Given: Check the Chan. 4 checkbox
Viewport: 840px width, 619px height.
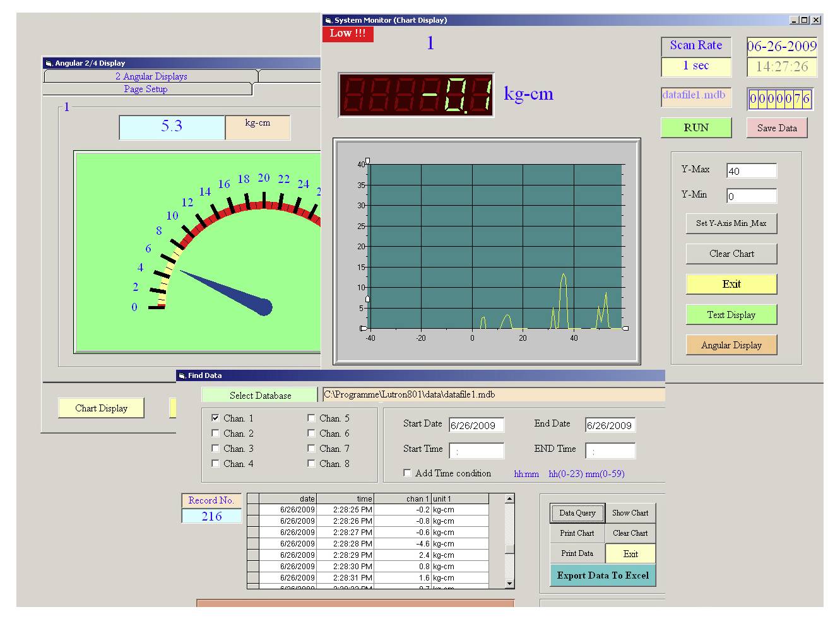Looking at the screenshot, I should 216,463.
